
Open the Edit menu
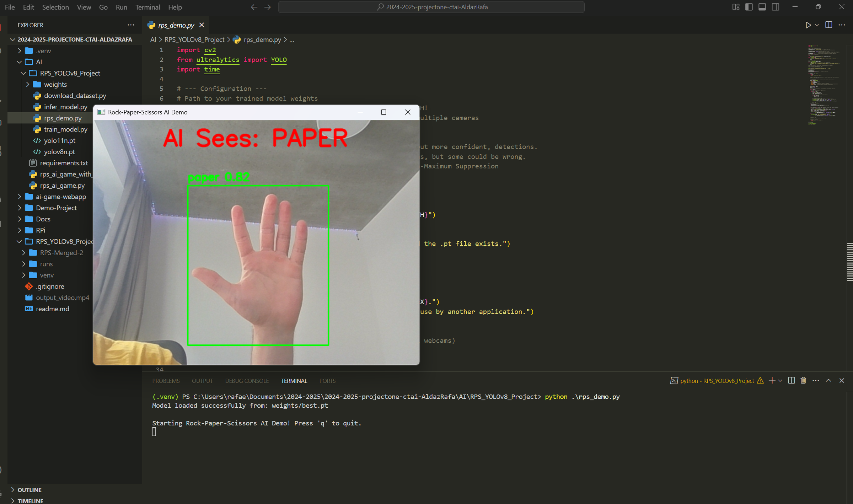[28, 7]
